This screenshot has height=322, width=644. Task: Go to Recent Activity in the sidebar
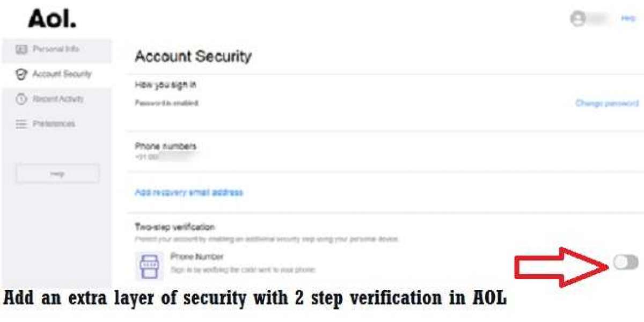pyautogui.click(x=57, y=99)
